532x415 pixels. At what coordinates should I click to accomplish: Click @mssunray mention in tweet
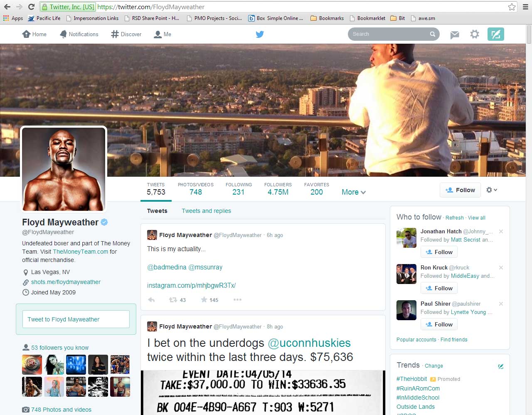click(x=205, y=267)
